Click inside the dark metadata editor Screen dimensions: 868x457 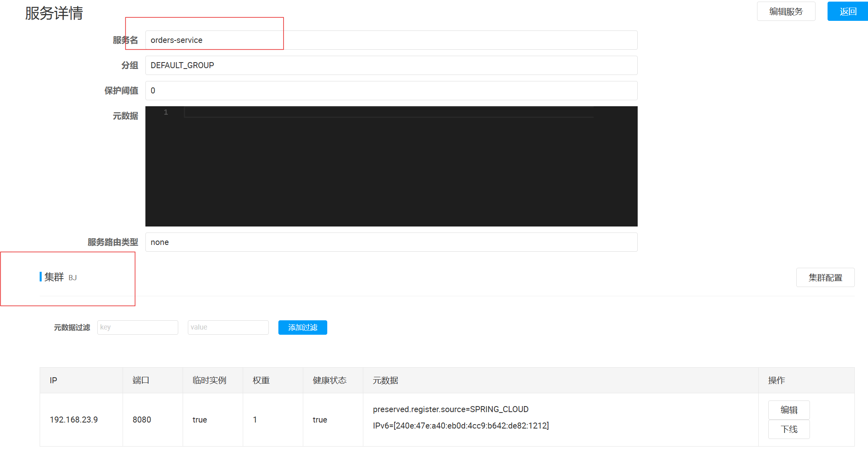(x=391, y=168)
